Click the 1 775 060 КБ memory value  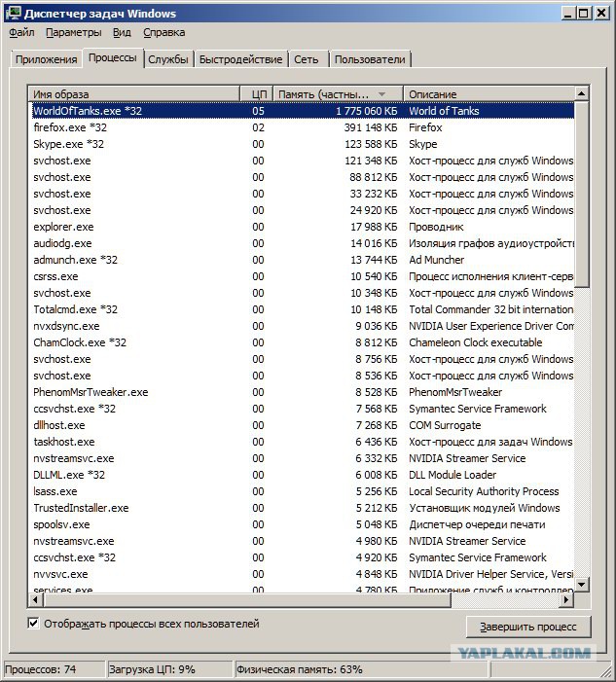click(366, 111)
